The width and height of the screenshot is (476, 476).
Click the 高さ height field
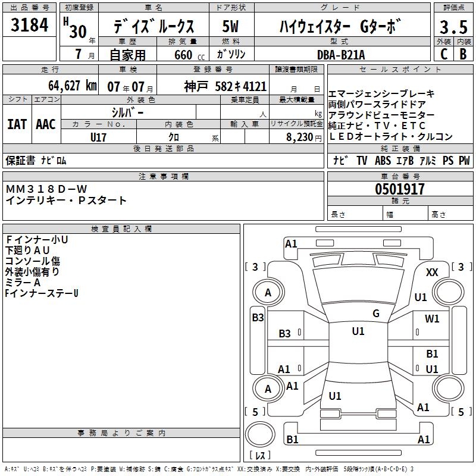451,214
